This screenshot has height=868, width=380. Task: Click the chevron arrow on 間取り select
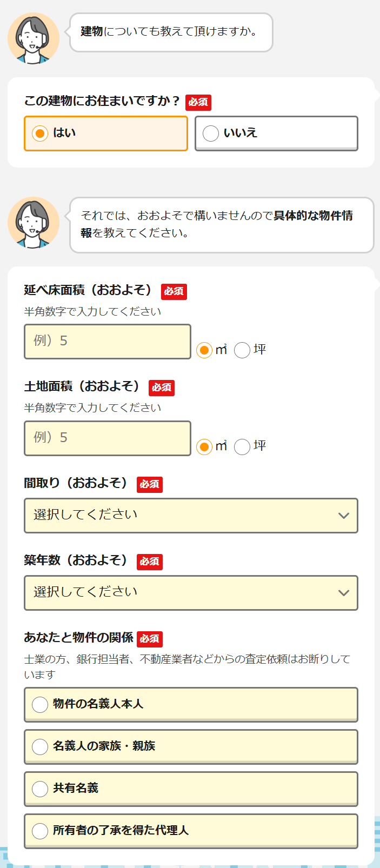coord(343,516)
